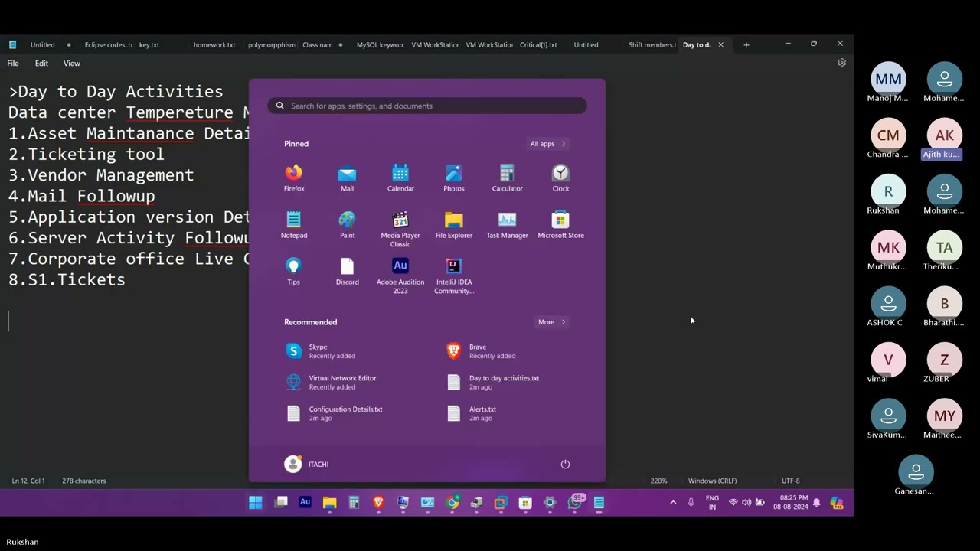Open Notepad View menu
Screen dimensions: 980x551
(x=71, y=64)
